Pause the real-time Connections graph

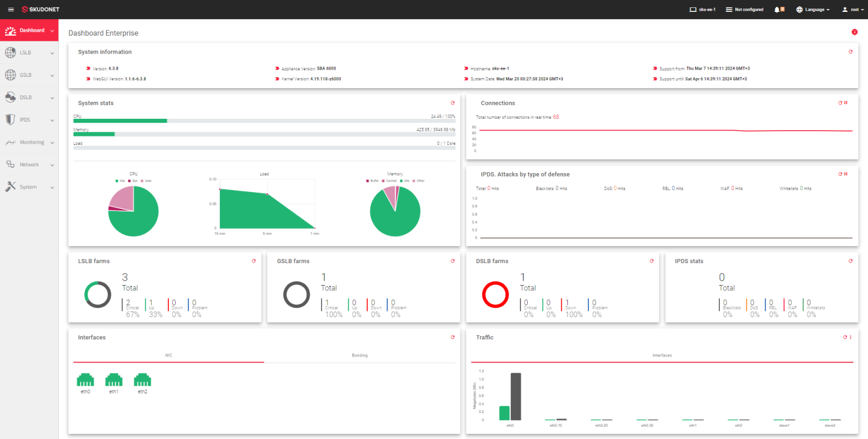point(845,102)
